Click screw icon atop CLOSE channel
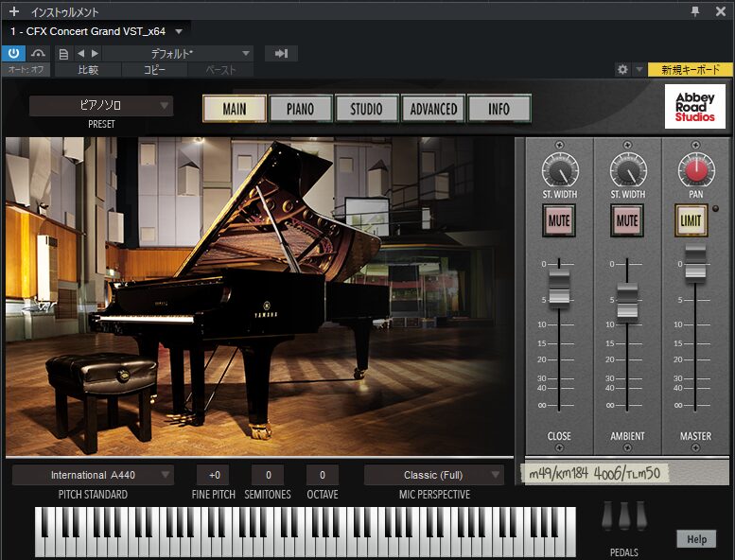 559,145
